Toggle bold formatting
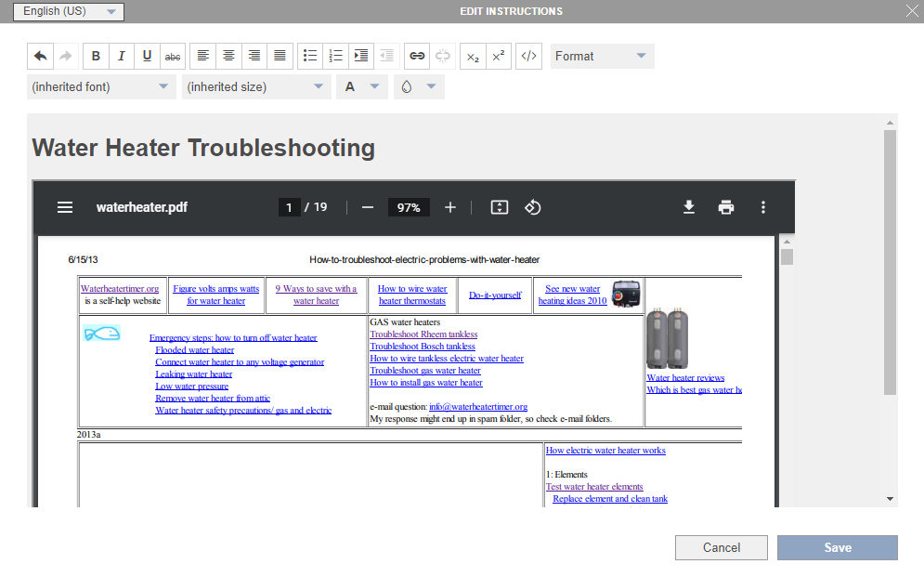 [96, 56]
